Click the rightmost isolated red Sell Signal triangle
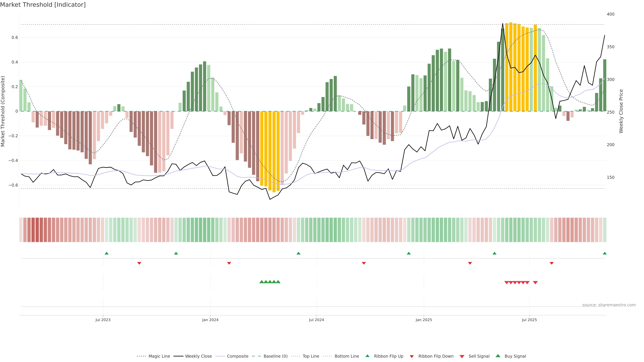 coord(535,283)
